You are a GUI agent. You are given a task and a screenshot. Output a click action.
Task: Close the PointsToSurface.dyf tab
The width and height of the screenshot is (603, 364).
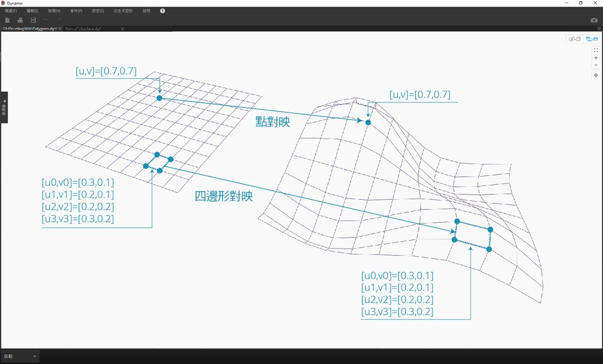122,29
